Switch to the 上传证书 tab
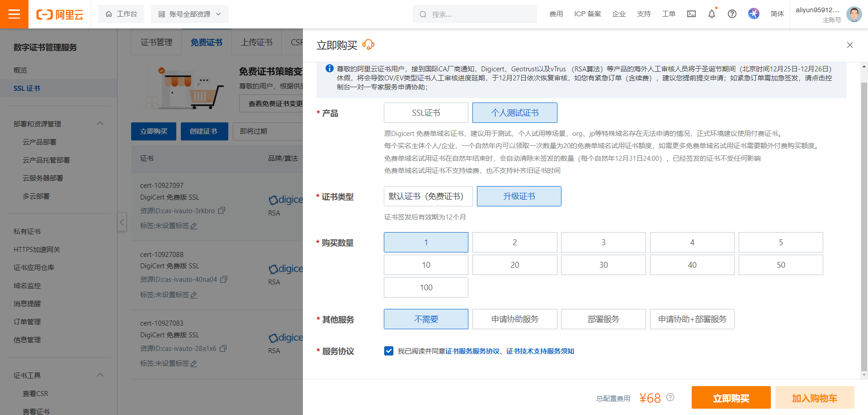Image resolution: width=868 pixels, height=415 pixels. (256, 42)
